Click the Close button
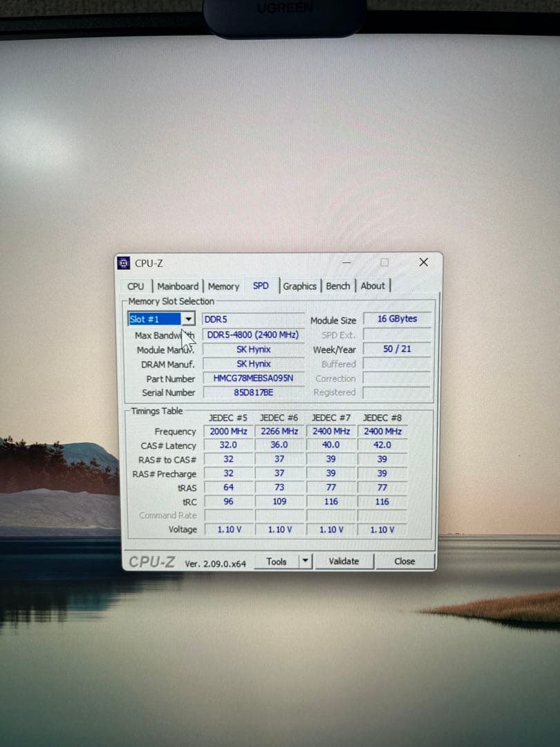 (x=404, y=562)
